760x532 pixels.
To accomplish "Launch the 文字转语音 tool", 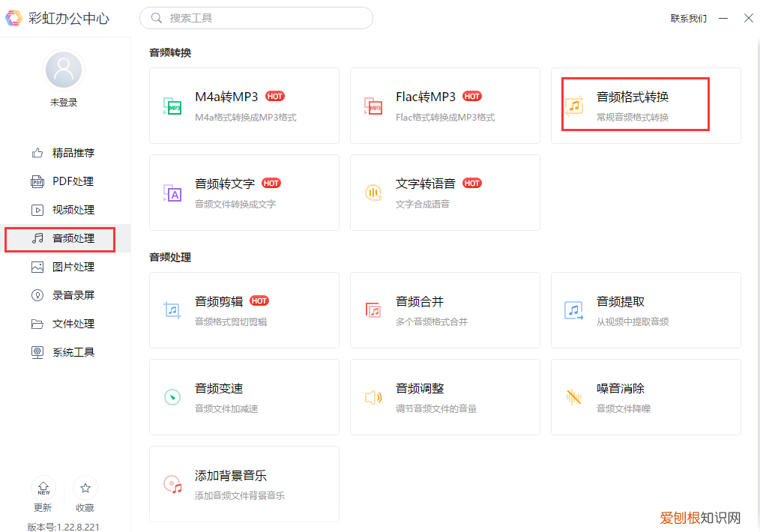I will pos(444,192).
